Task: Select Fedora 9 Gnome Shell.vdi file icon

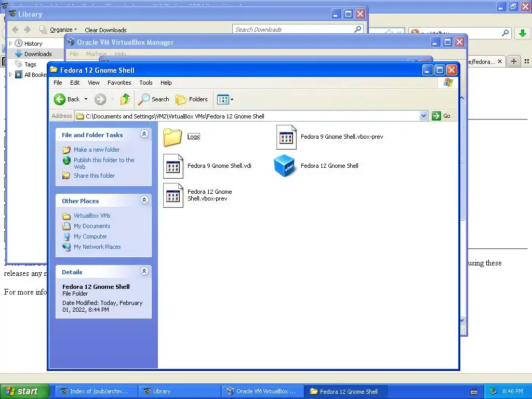Action: [x=173, y=166]
